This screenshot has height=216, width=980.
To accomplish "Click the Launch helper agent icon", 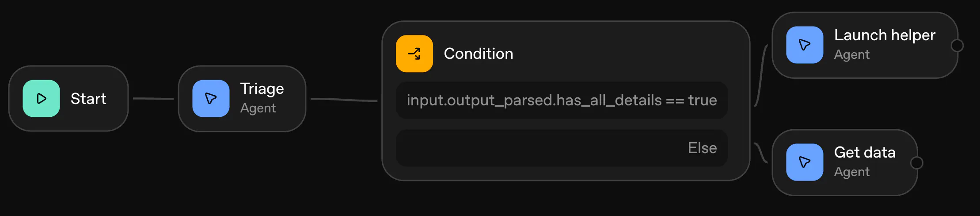I will [804, 45].
